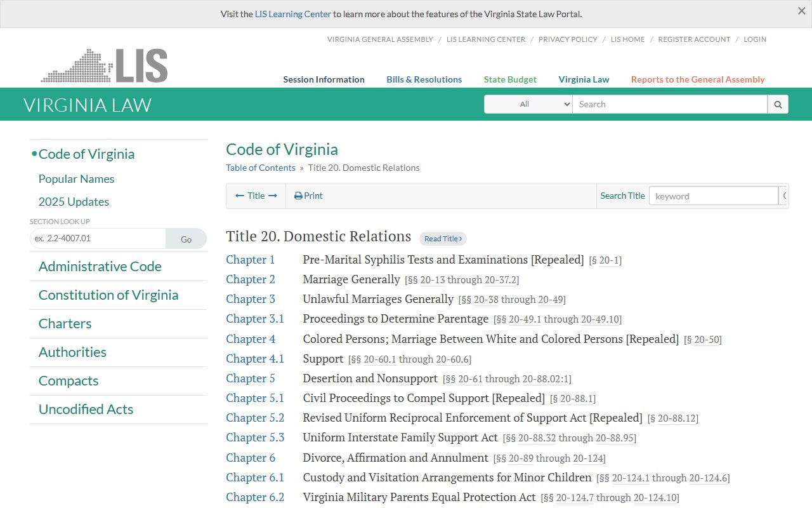The width and height of the screenshot is (812, 508).
Task: Go to the next title with the right arrow
Action: pyautogui.click(x=273, y=196)
